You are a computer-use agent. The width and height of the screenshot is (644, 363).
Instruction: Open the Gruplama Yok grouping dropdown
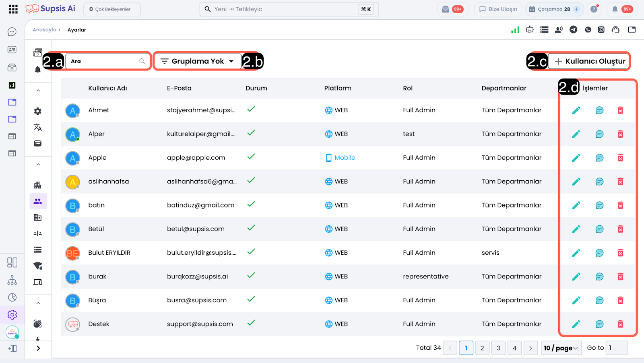(197, 61)
